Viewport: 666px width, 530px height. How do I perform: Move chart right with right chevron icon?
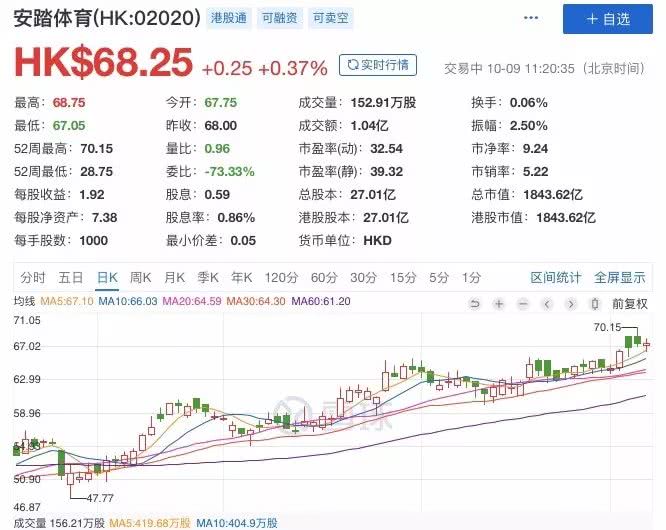point(571,304)
